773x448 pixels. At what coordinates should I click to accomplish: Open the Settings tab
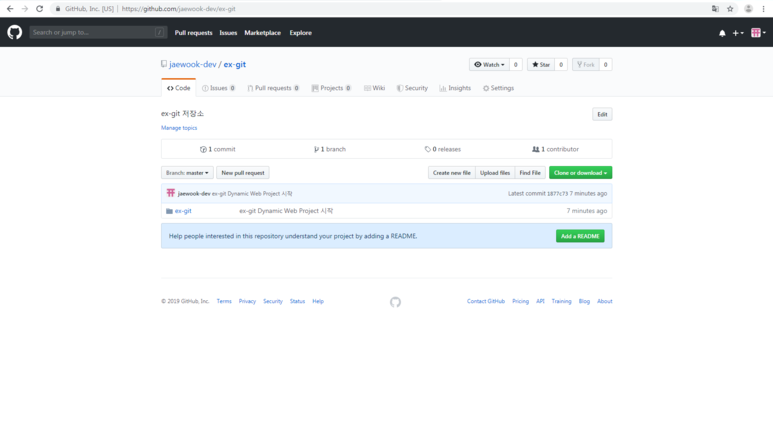(x=498, y=88)
